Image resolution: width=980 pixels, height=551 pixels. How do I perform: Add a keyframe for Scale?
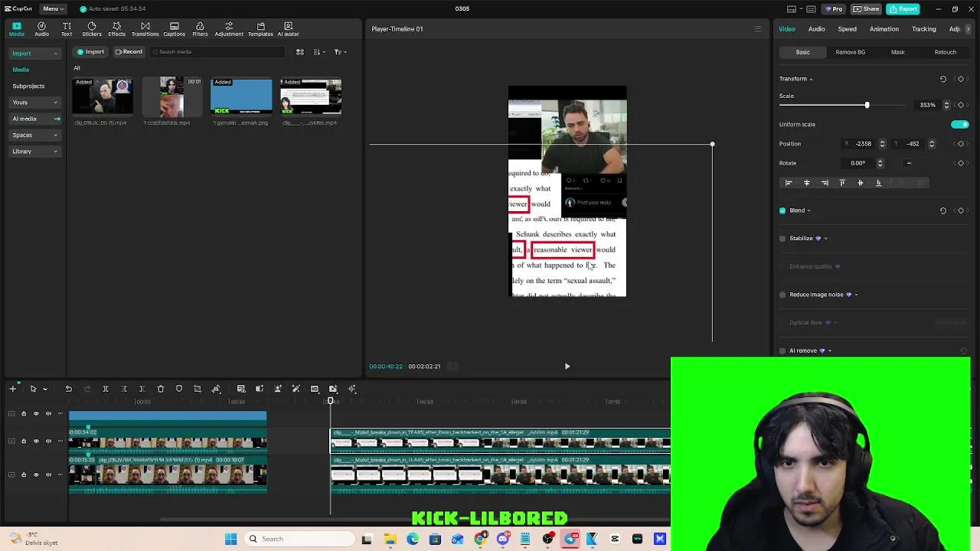pyautogui.click(x=961, y=105)
